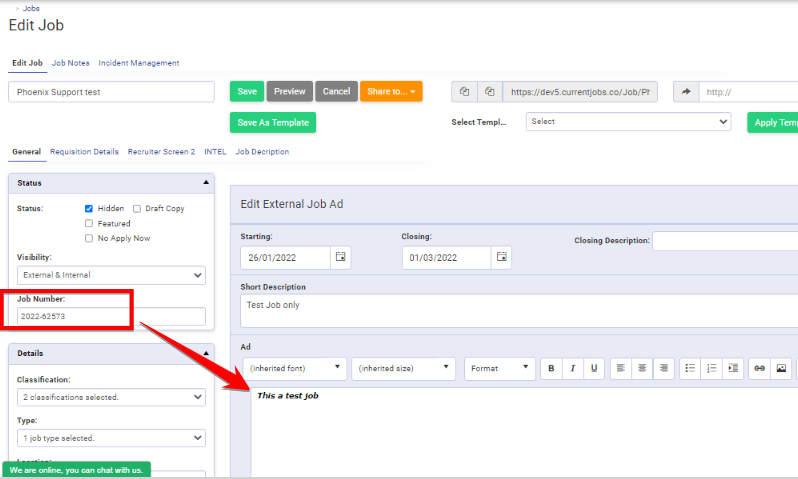
Task: Select the General tab
Action: point(26,152)
